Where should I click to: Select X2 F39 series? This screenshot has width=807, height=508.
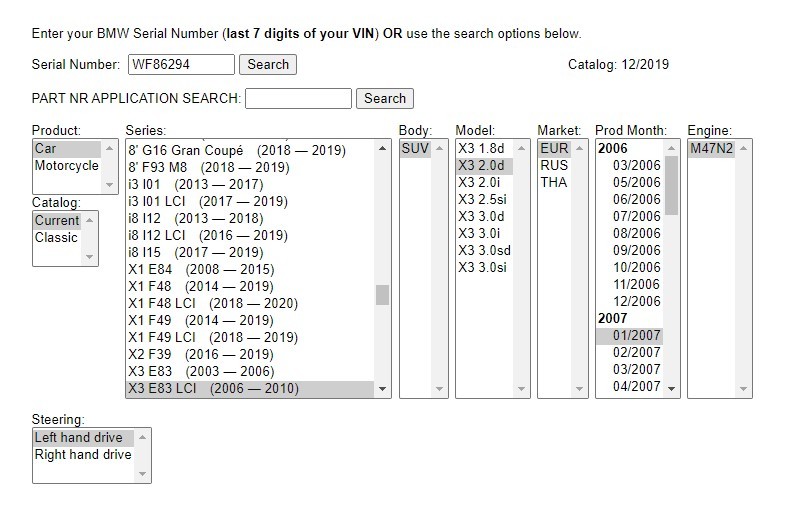coord(251,354)
